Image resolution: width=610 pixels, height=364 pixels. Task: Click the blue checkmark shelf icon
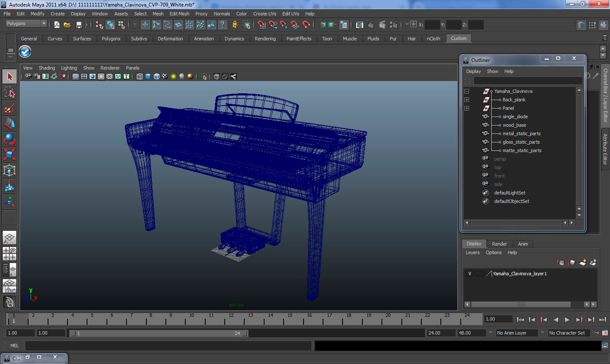25,52
